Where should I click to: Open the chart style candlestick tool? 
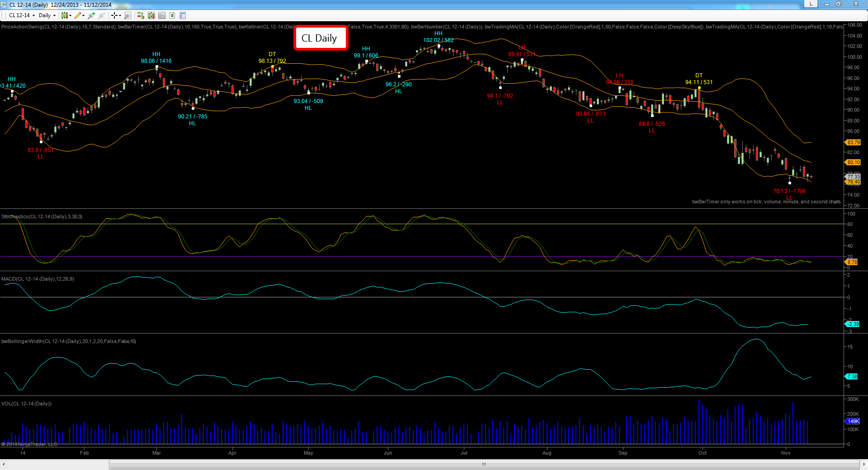pyautogui.click(x=65, y=15)
